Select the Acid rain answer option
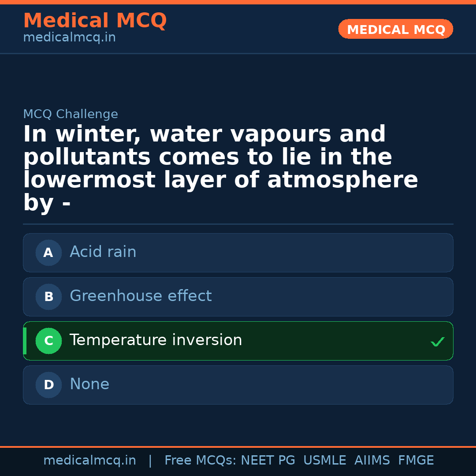Image resolution: width=476 pixels, height=476 pixels. pyautogui.click(x=238, y=253)
